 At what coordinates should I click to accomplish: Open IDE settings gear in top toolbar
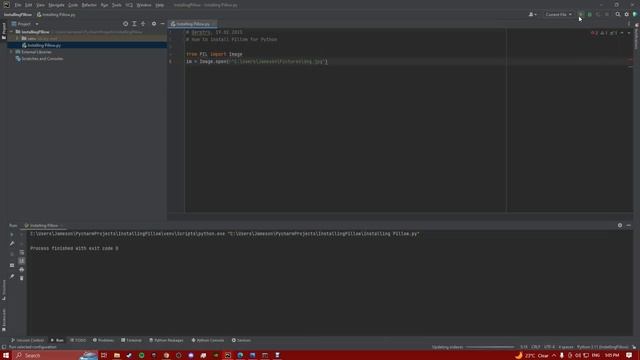tap(627, 14)
